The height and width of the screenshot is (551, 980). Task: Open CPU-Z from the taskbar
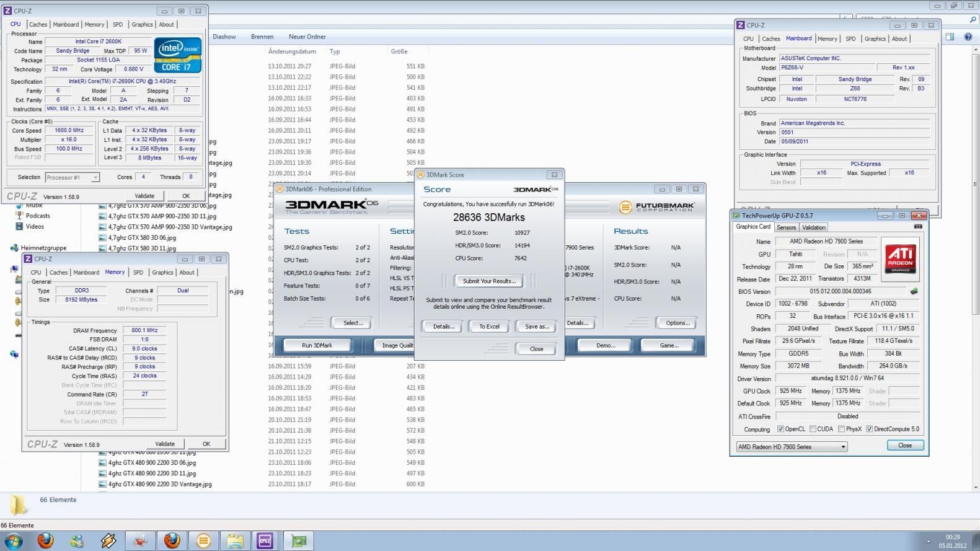pyautogui.click(x=265, y=540)
